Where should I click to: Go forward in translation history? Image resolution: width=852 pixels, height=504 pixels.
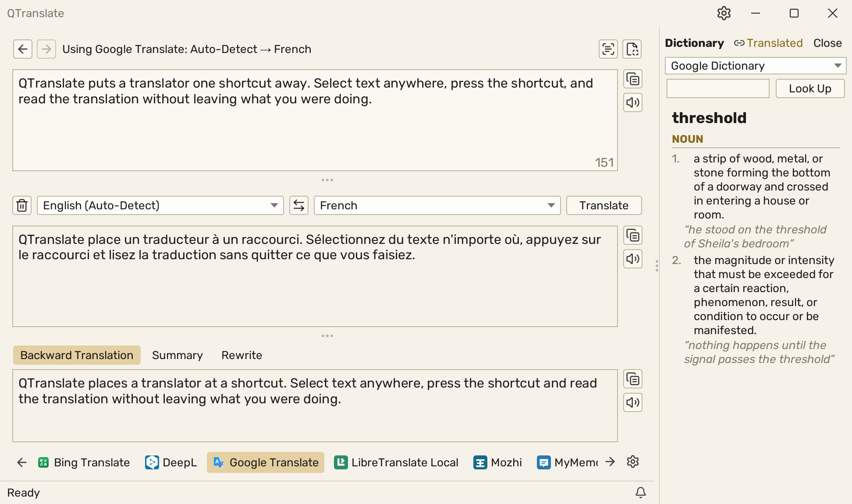[46, 49]
